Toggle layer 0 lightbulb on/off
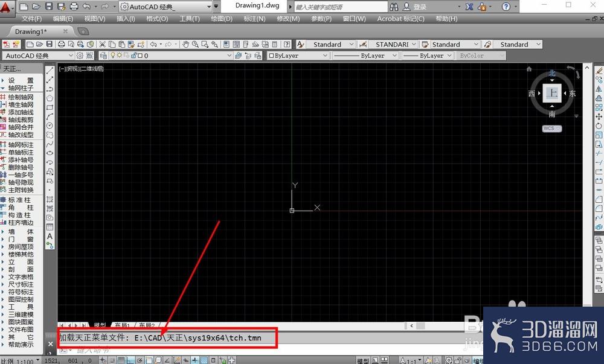Viewport: 604px width, 364px height. click(x=113, y=56)
